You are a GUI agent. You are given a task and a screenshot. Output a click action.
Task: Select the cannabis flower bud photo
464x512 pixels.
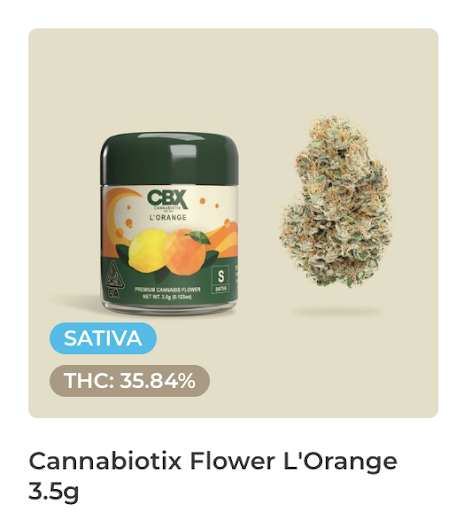pyautogui.click(x=336, y=202)
